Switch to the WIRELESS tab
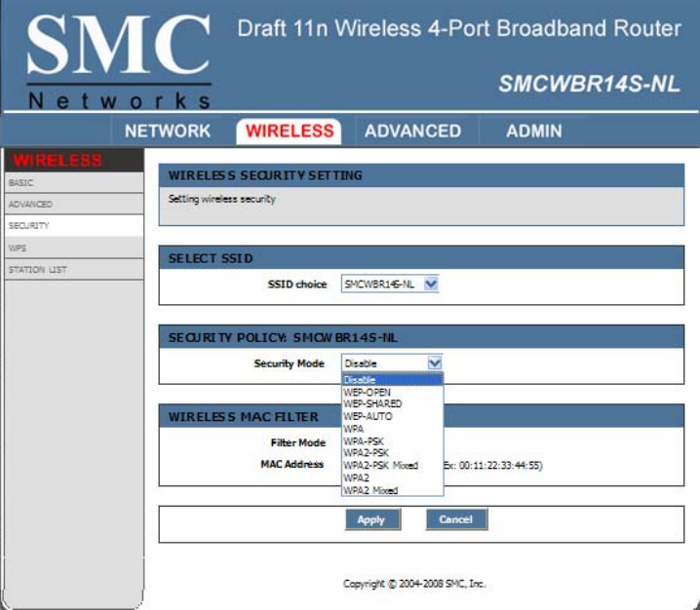 [289, 132]
